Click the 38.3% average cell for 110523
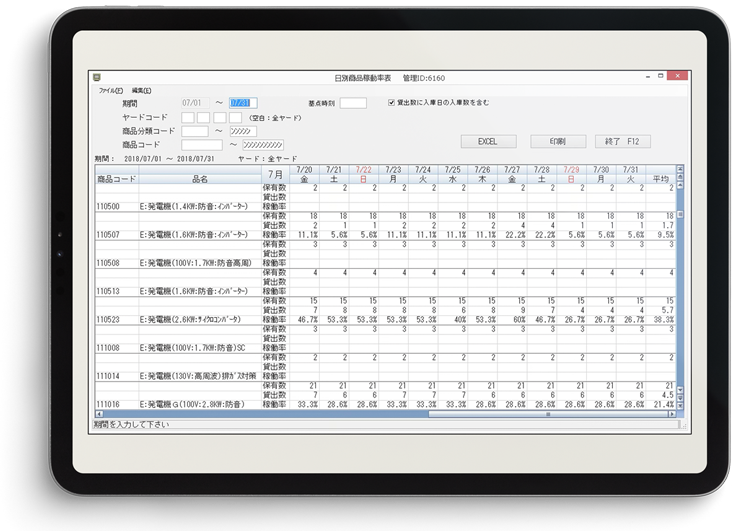This screenshot has width=734, height=531. 663,319
